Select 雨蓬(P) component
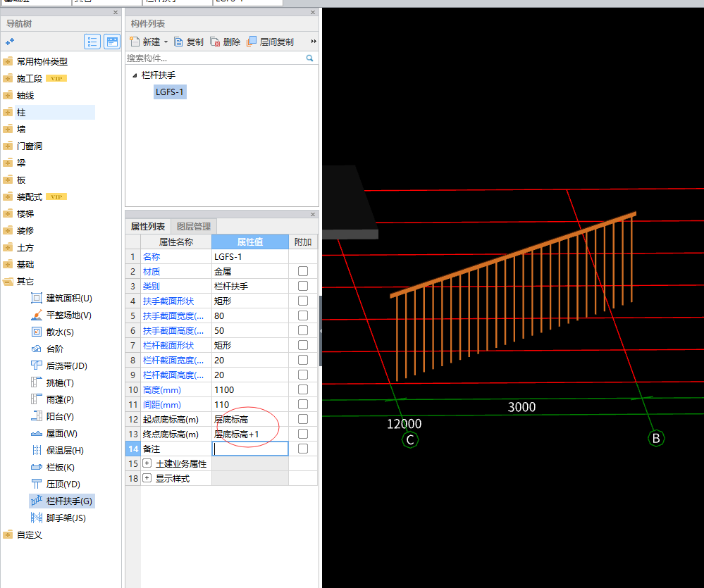704x588 pixels. (x=53, y=399)
